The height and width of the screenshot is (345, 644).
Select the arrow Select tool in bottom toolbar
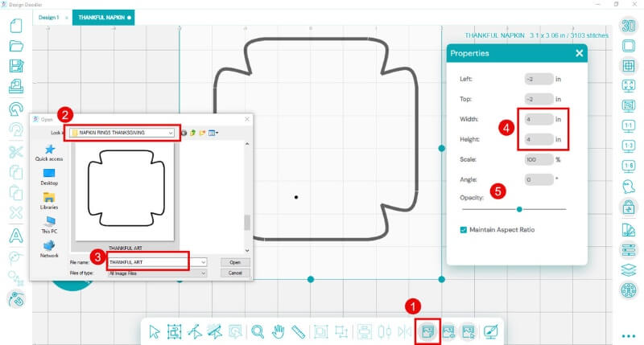[155, 331]
